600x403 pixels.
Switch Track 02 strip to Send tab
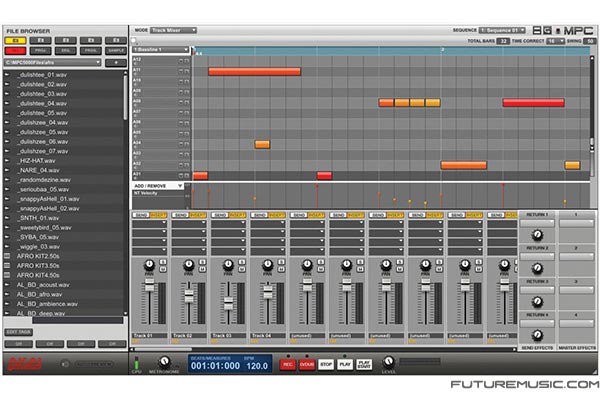[180, 215]
